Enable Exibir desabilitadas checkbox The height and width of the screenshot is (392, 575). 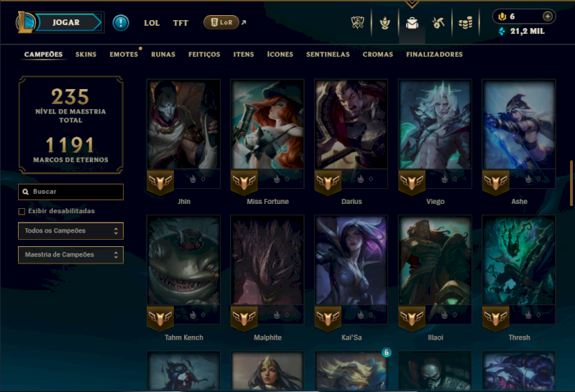point(22,211)
